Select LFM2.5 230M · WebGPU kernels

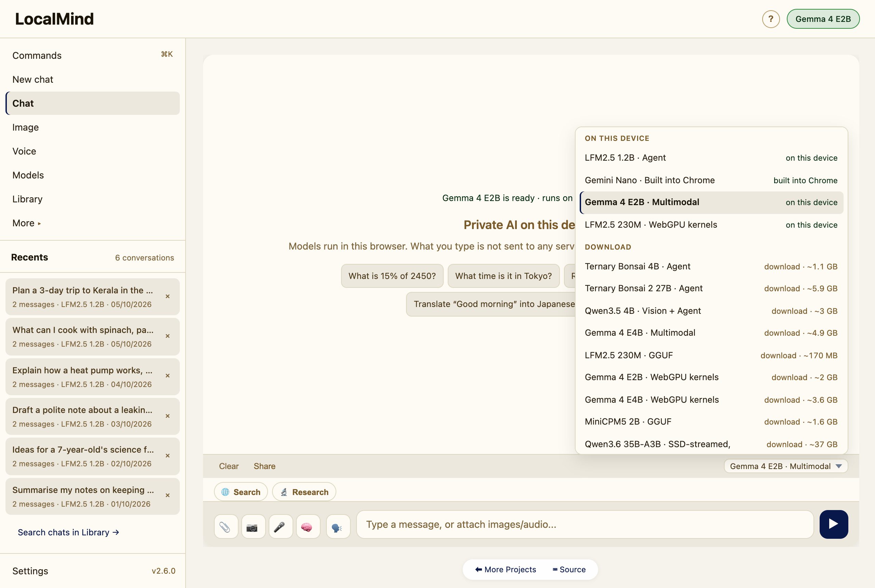coord(711,225)
